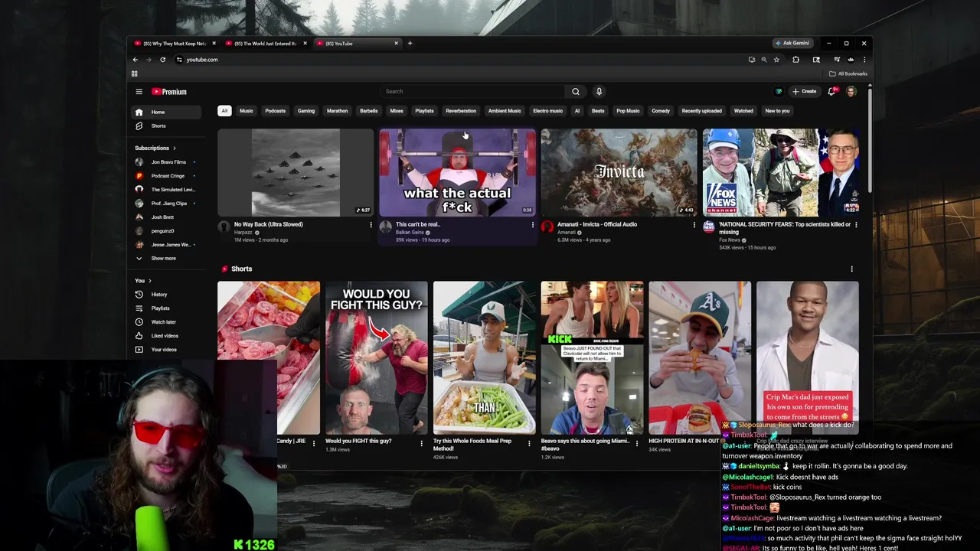Click the install app icon in address bar
Image resolution: width=980 pixels, height=551 pixels.
pyautogui.click(x=752, y=60)
